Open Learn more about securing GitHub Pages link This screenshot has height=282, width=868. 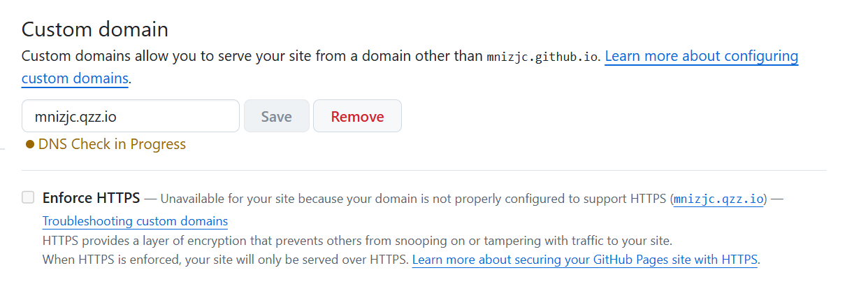click(x=585, y=260)
